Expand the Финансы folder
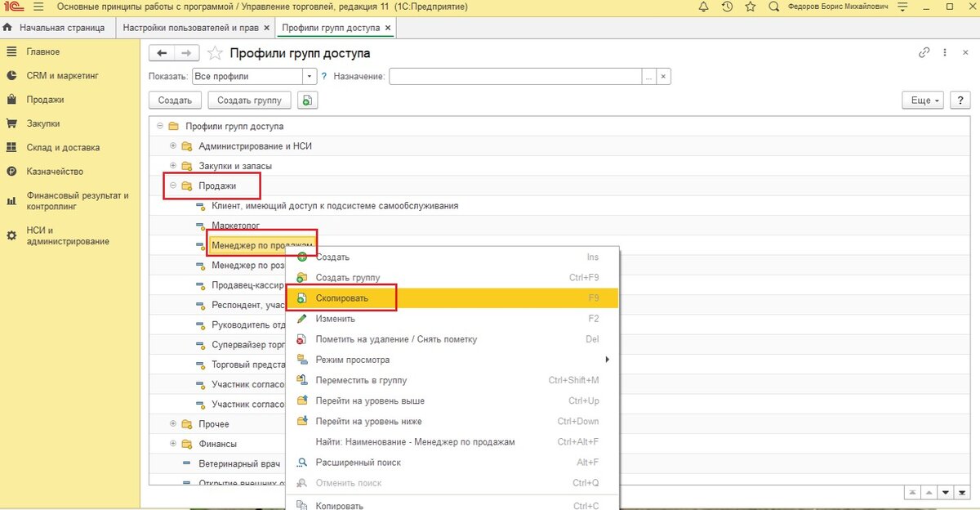 pyautogui.click(x=173, y=443)
